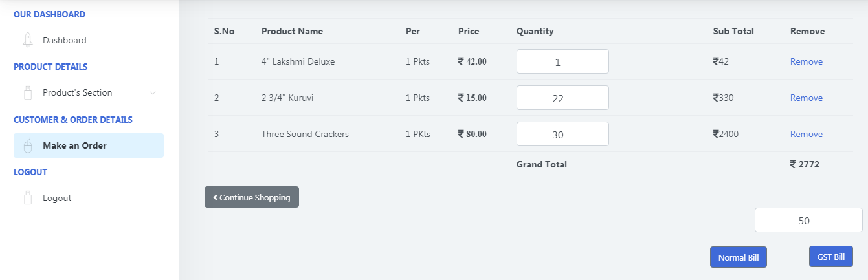Viewport: 868px width, 280px height.
Task: Generate the Normal Bill
Action: 738,257
